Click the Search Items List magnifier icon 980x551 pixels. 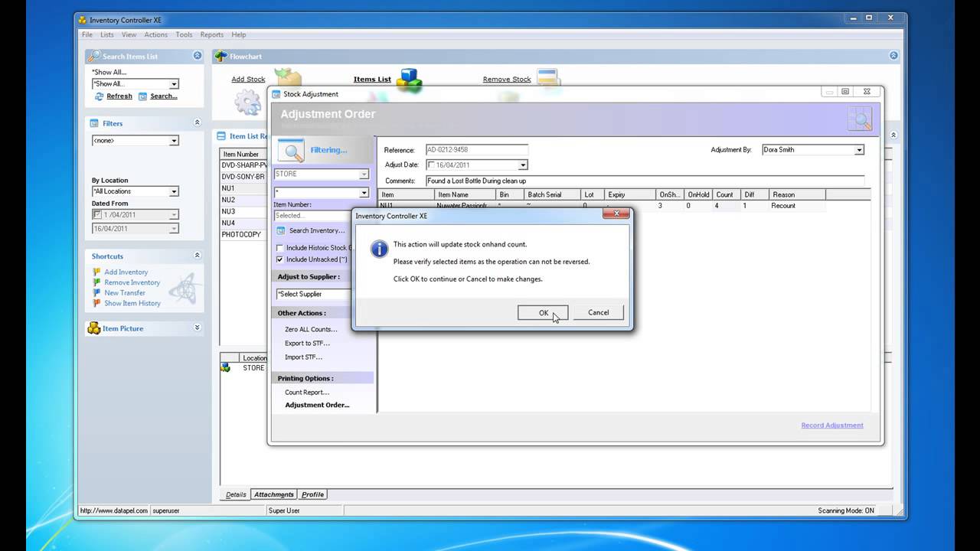pyautogui.click(x=94, y=56)
